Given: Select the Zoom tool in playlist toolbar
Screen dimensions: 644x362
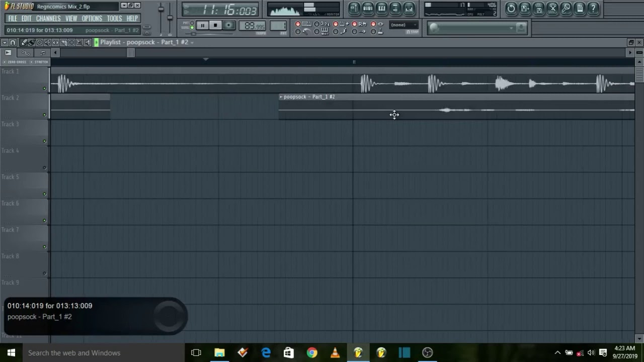Looking at the screenshot, I should pos(79,42).
